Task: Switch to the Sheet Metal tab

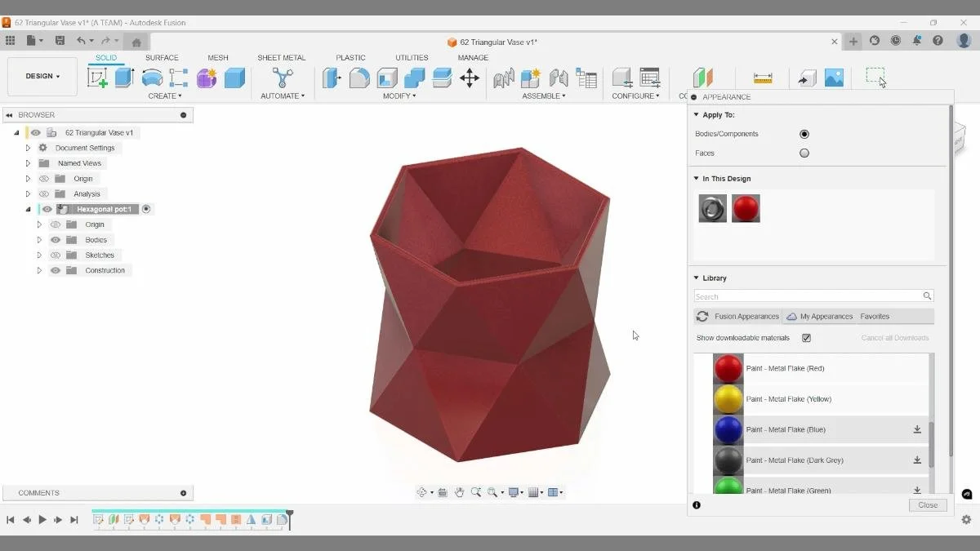Action: click(282, 57)
